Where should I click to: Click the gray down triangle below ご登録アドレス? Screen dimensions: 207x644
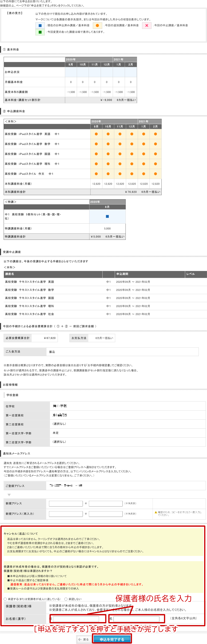[x=9, y=495]
